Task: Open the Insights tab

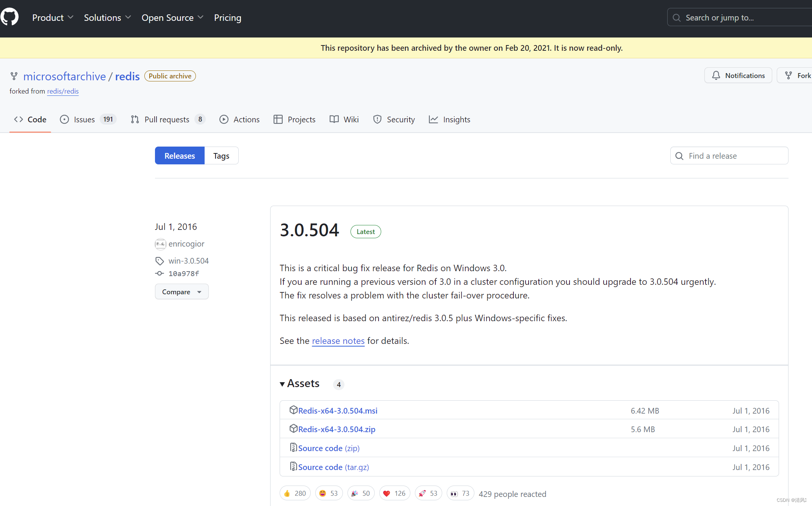Action: coord(449,119)
